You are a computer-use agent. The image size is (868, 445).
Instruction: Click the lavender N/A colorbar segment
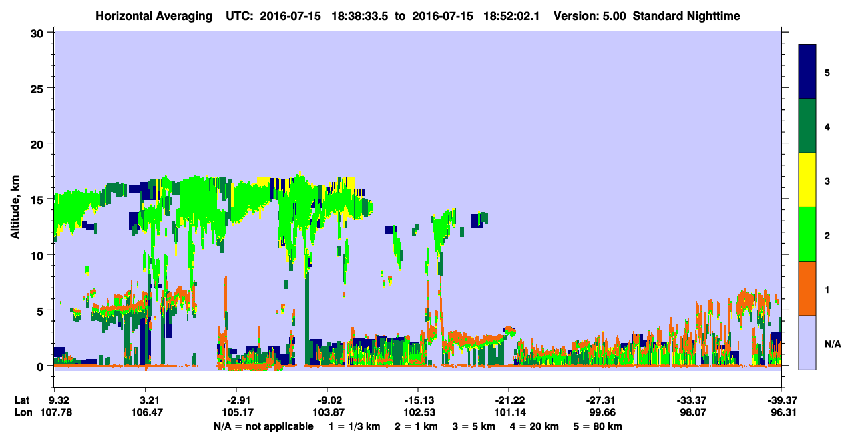point(807,342)
